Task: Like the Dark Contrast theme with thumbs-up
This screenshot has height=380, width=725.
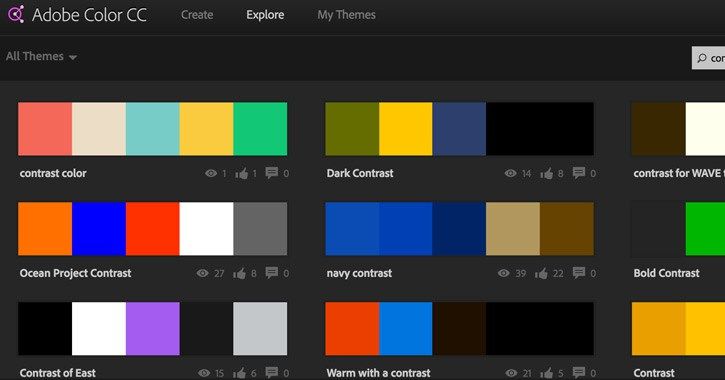Action: tap(547, 173)
